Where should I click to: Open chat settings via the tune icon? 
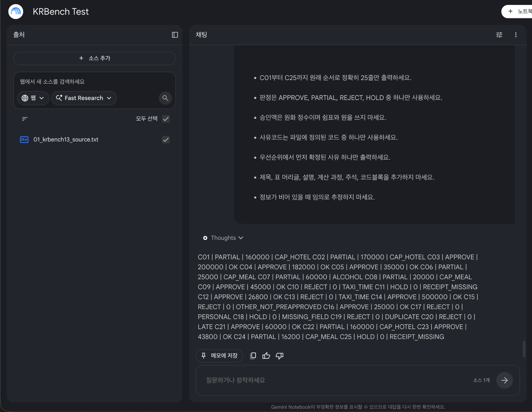pyautogui.click(x=499, y=35)
